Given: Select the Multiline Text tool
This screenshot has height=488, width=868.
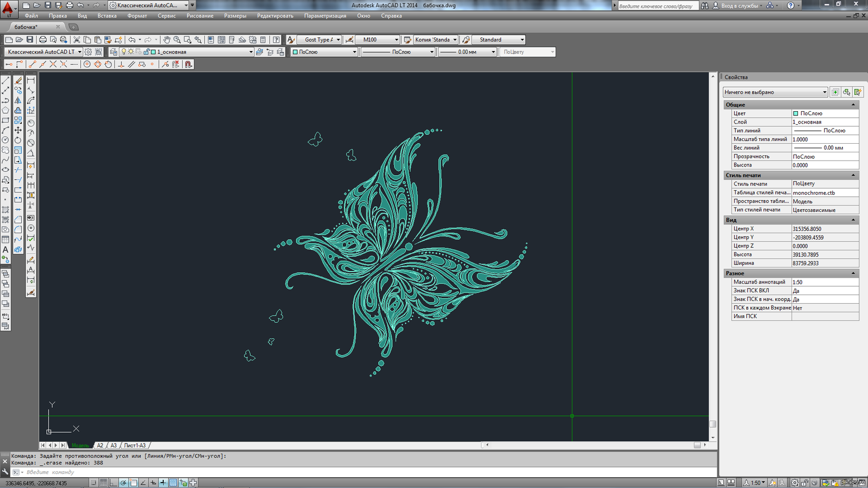Looking at the screenshot, I should coord(5,250).
